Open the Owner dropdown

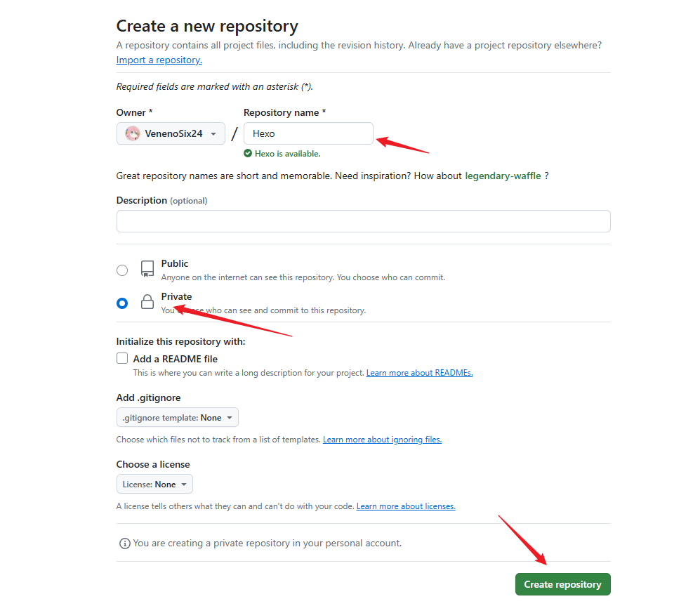(x=171, y=133)
